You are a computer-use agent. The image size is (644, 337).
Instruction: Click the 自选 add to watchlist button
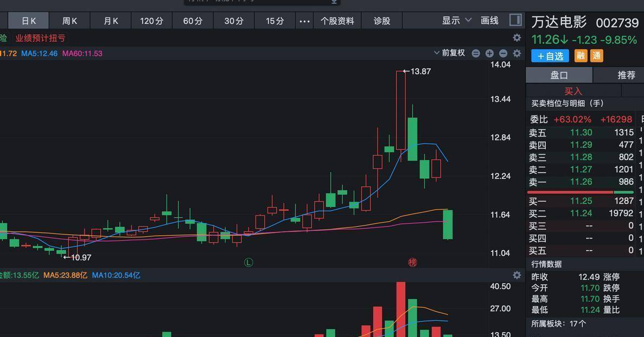(549, 55)
